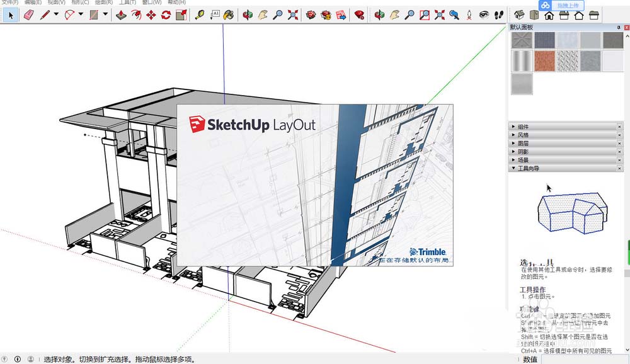Viewport: 630px width, 364px height.
Task: Click the first Zoom Extents tool
Action: click(293, 15)
